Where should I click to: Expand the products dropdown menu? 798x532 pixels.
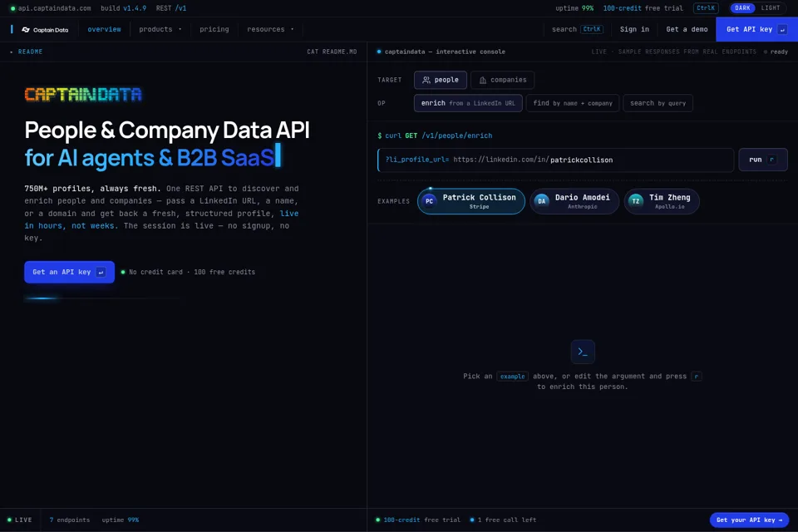160,30
